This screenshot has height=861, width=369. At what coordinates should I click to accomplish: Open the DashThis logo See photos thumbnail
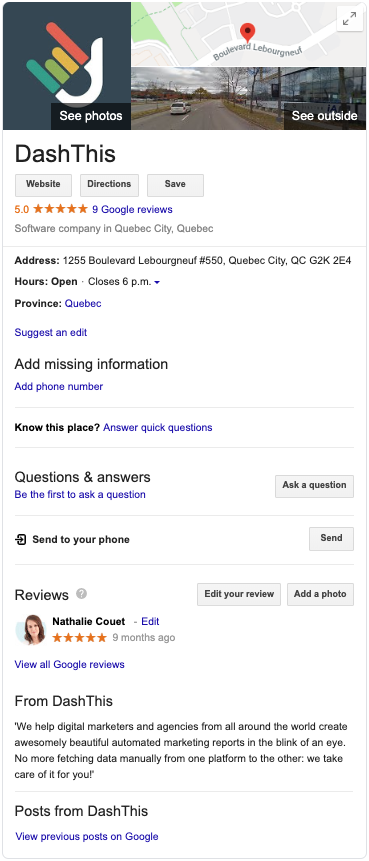coord(67,66)
